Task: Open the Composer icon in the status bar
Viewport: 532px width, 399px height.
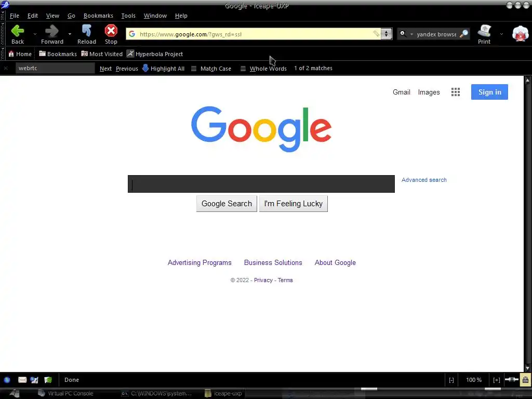Action: [34, 380]
